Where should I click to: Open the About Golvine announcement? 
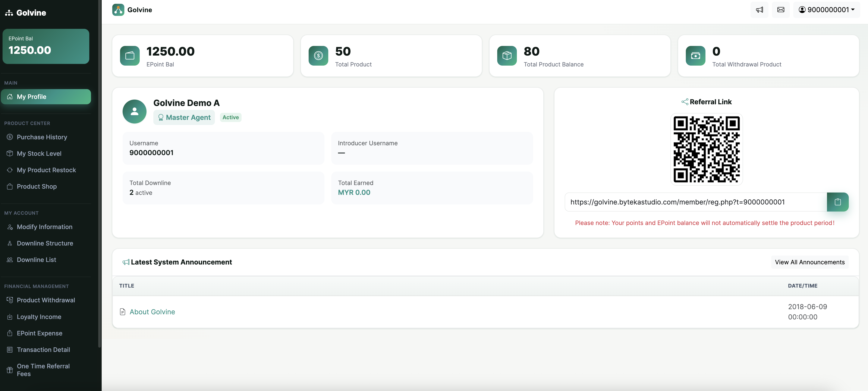coord(152,312)
